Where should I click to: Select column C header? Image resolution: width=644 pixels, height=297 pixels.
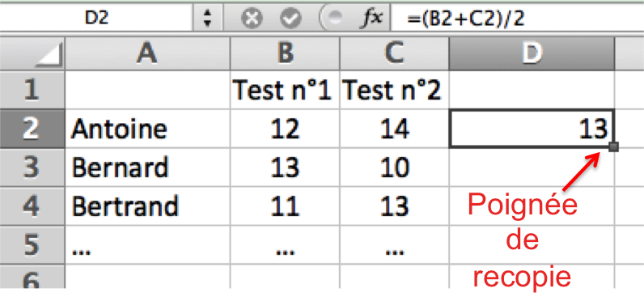coord(394,53)
